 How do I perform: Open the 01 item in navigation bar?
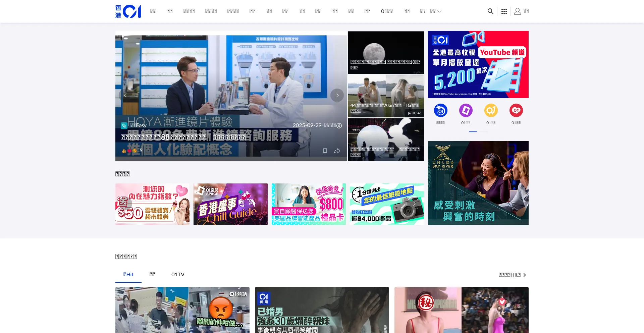coord(387,11)
